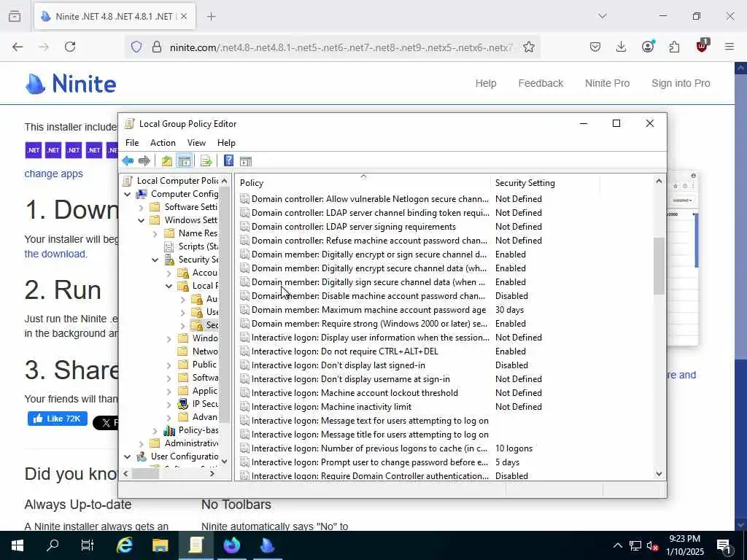The width and height of the screenshot is (747, 560).
Task: Collapse Local Policies tree node
Action: (x=169, y=286)
